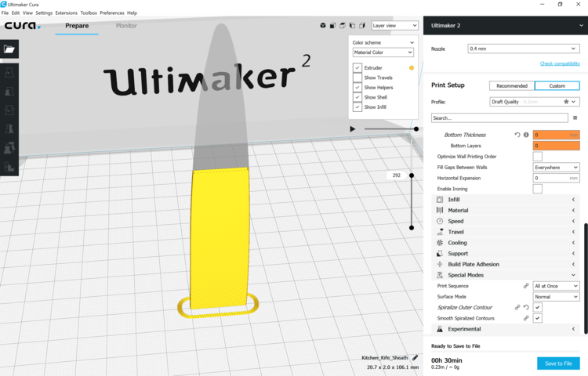Open Fill Gaps Between Walls dropdown
588x376 pixels.
556,168
